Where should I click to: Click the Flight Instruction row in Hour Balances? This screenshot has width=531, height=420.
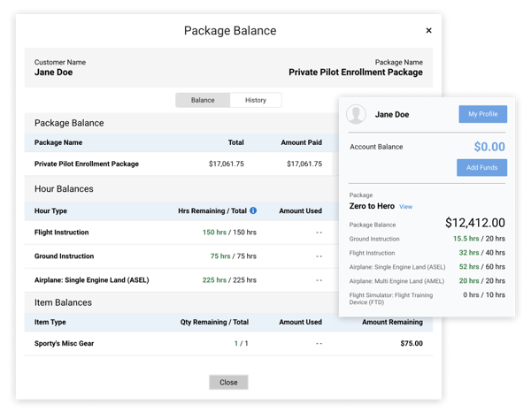click(x=181, y=233)
